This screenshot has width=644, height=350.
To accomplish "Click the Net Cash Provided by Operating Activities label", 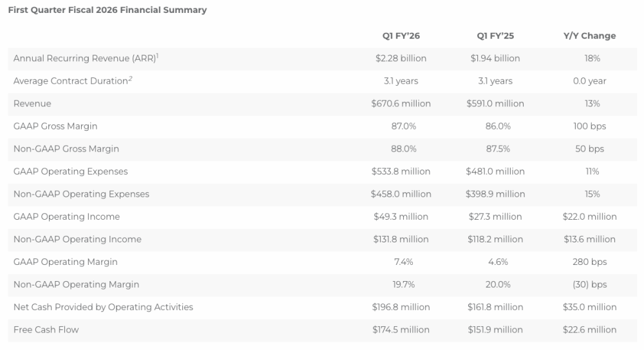I will pos(103,307).
